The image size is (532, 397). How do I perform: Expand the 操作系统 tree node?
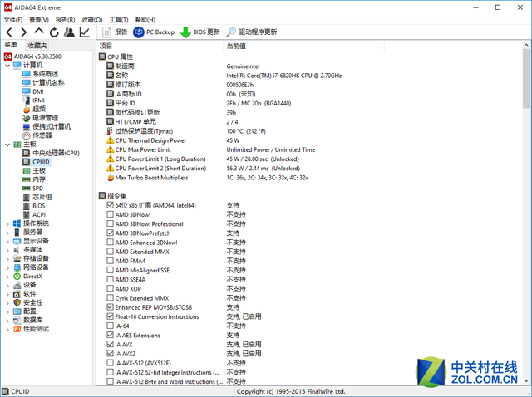7,223
